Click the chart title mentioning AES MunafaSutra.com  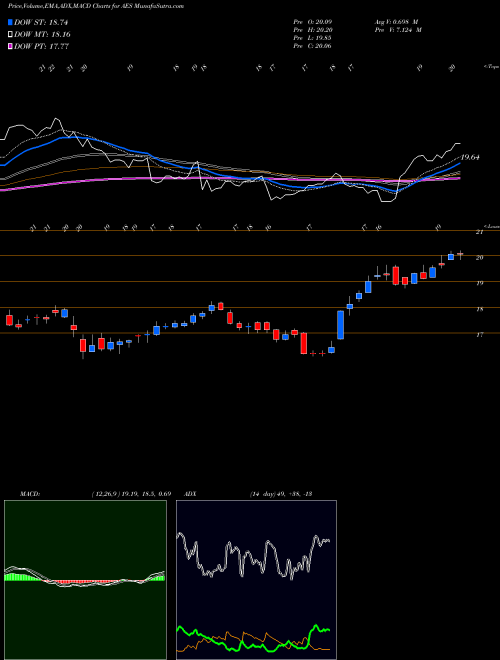pos(96,6)
